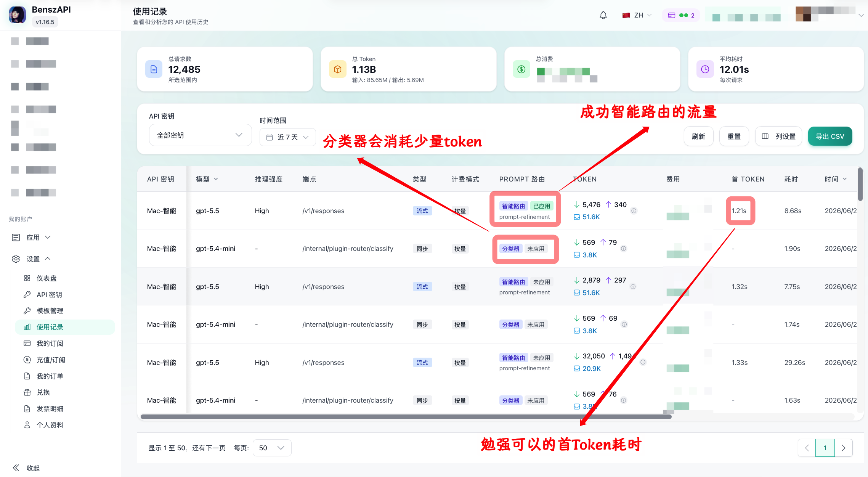The image size is (868, 477).
Task: Click the horizontal table scrollbar
Action: click(406, 417)
